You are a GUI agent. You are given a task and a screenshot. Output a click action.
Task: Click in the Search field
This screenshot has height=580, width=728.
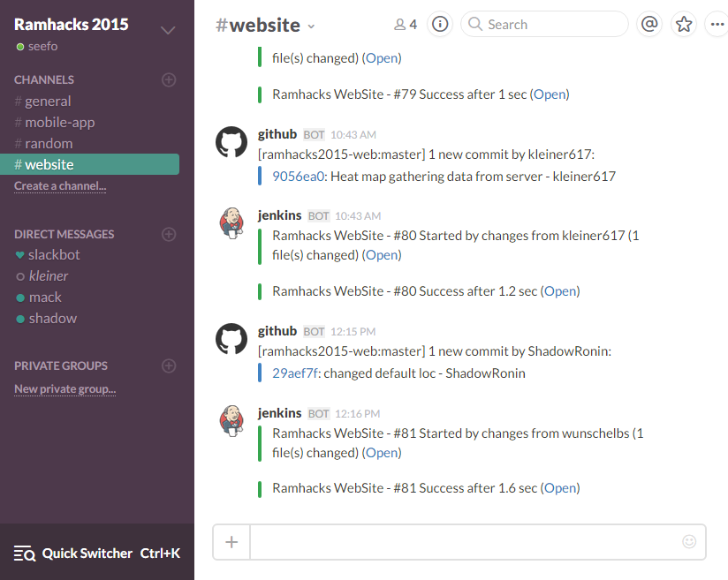click(x=544, y=24)
